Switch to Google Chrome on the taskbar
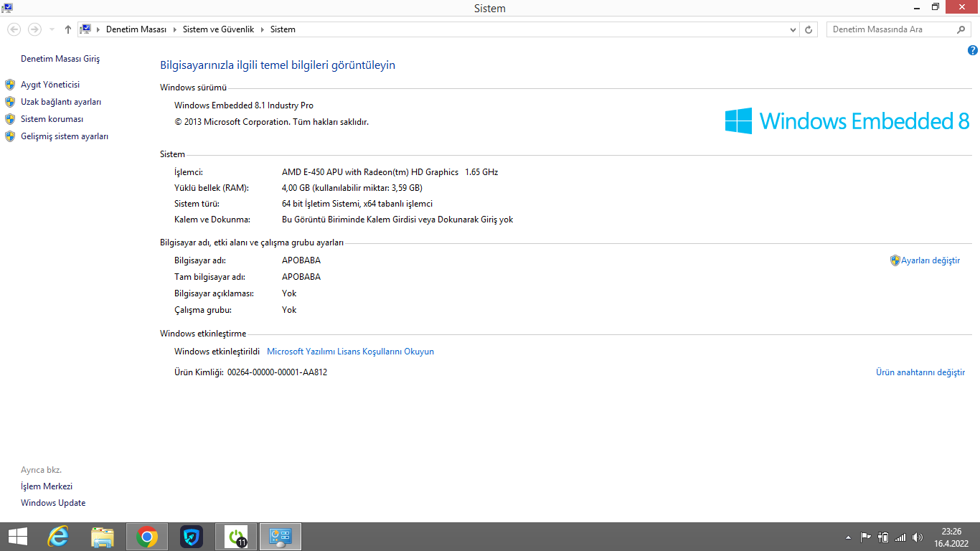The image size is (980, 551). coord(147,537)
